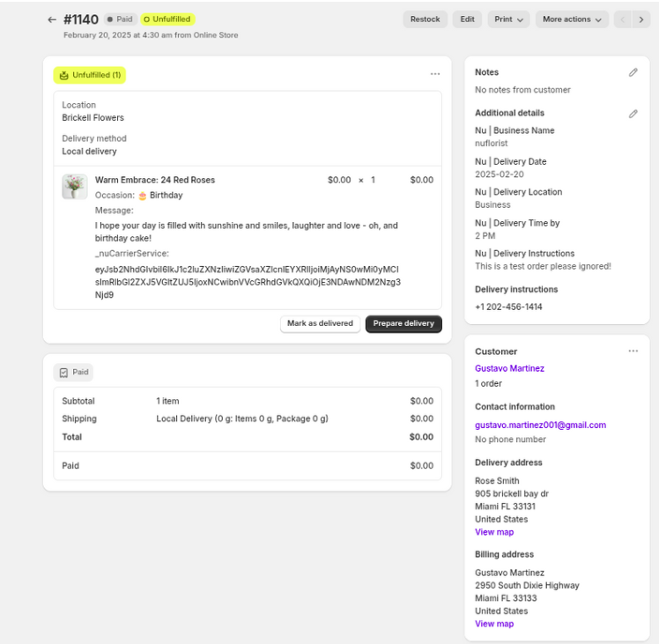Expand the Print dropdown
Viewport: 659px width, 644px height.
tap(509, 19)
